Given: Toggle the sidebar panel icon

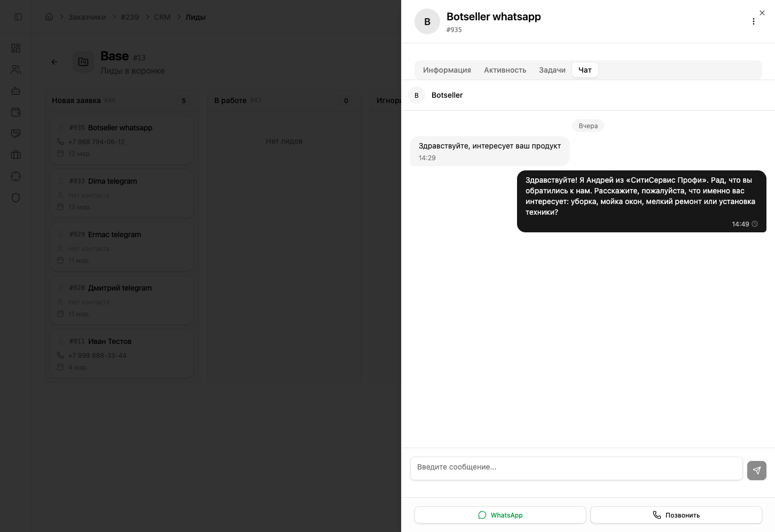Looking at the screenshot, I should tap(18, 17).
